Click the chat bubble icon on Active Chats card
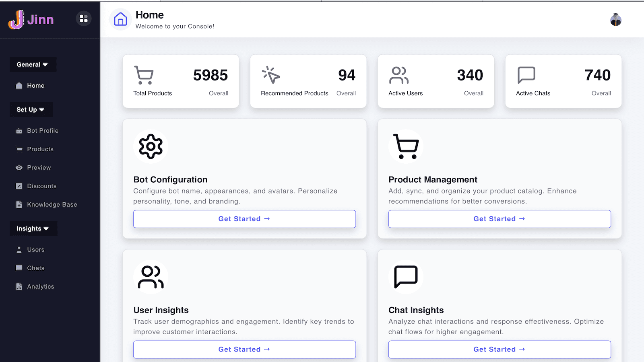The image size is (644, 362). (x=525, y=74)
